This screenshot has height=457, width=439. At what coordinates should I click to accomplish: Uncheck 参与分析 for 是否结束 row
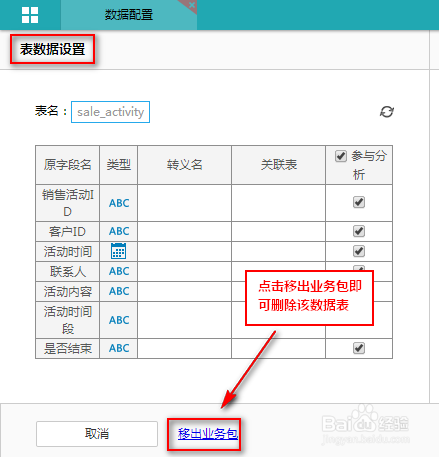[x=359, y=348]
